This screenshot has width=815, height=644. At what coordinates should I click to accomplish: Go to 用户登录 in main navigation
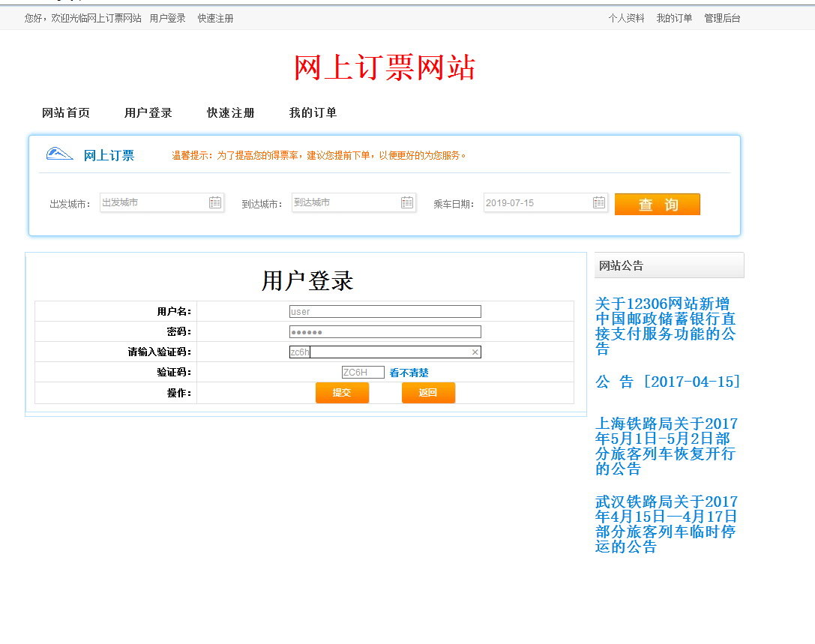(148, 113)
